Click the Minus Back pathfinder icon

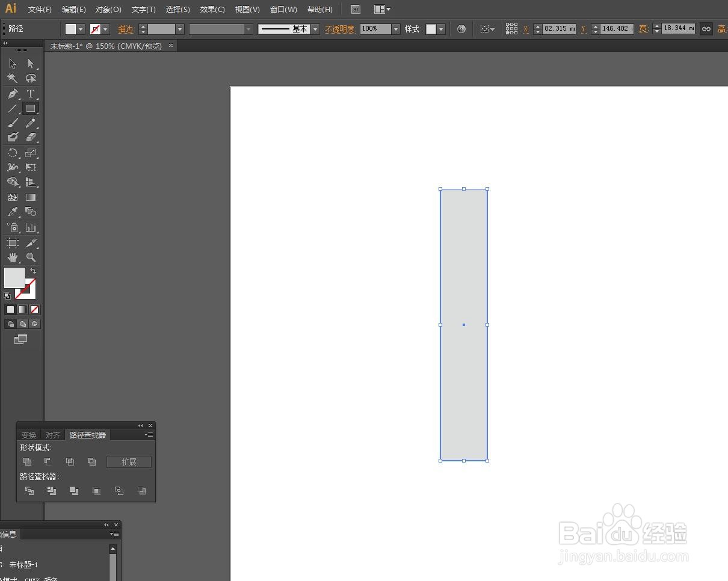141,491
